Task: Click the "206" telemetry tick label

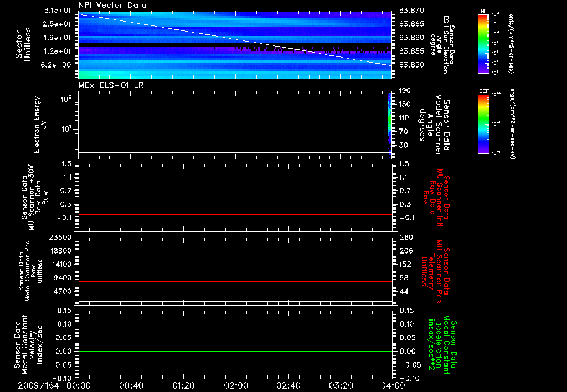Action: click(406, 251)
